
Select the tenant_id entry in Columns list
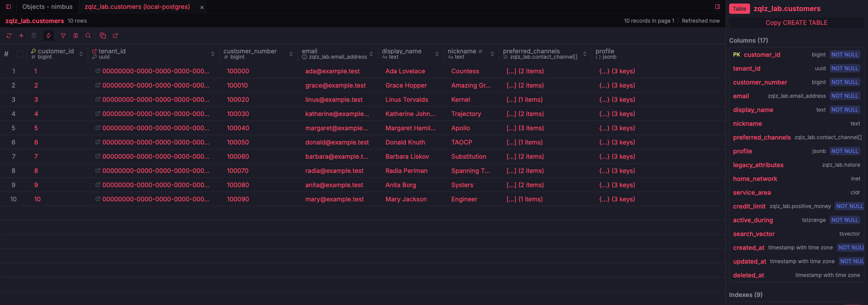796,68
